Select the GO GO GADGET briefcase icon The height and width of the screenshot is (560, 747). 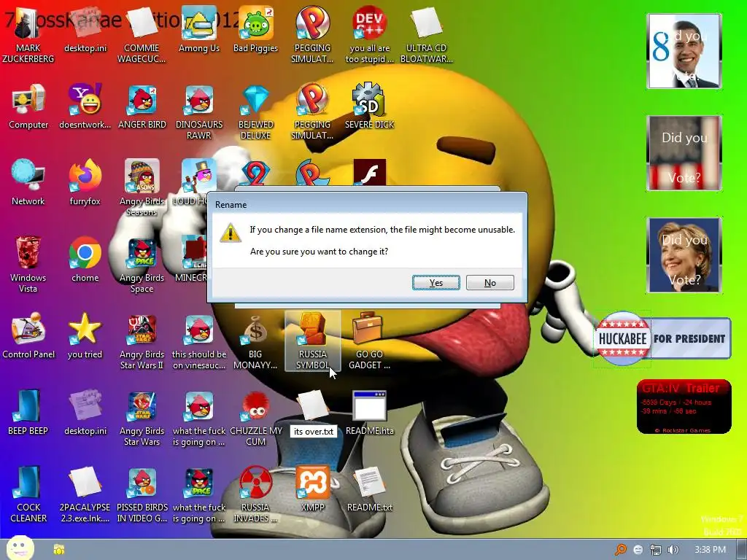369,341
